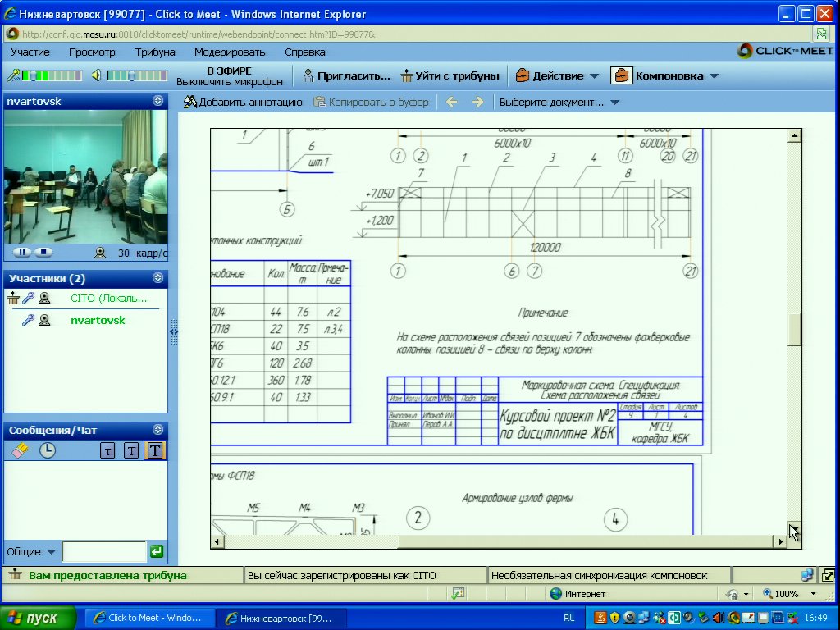Click Добавить аннотацию button

pyautogui.click(x=243, y=102)
